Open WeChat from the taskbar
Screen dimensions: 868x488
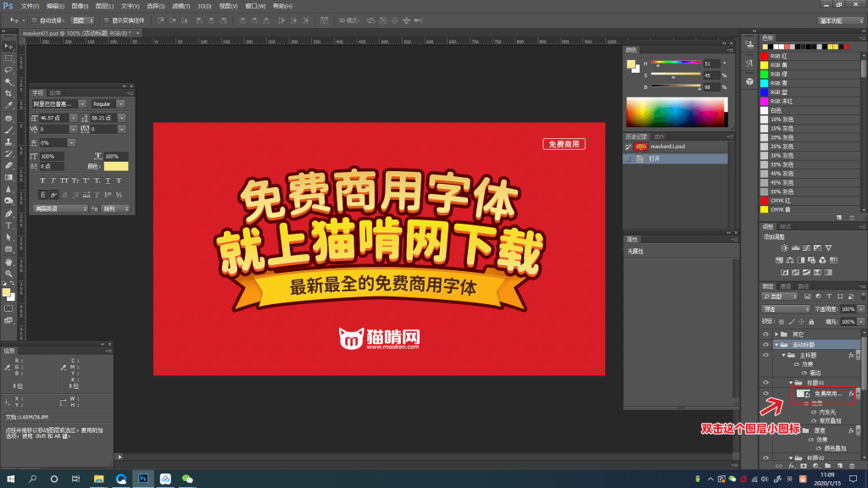[187, 479]
